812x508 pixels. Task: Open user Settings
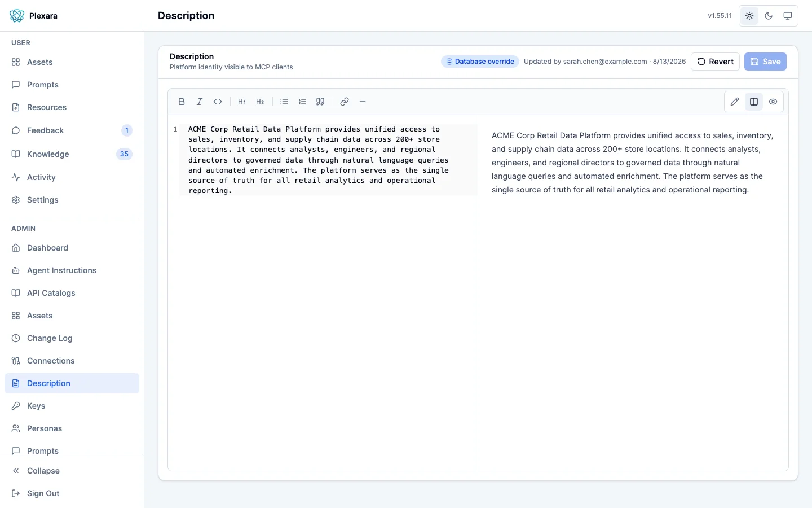tap(72, 200)
